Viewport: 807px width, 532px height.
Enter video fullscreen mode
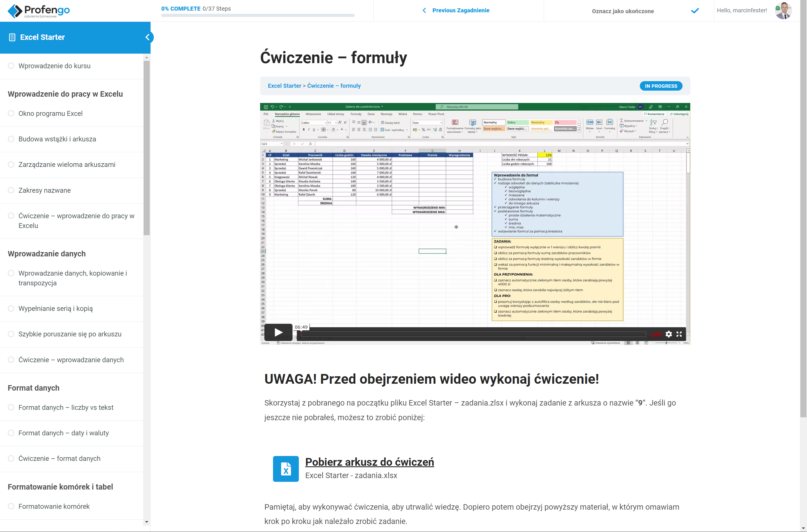click(679, 334)
